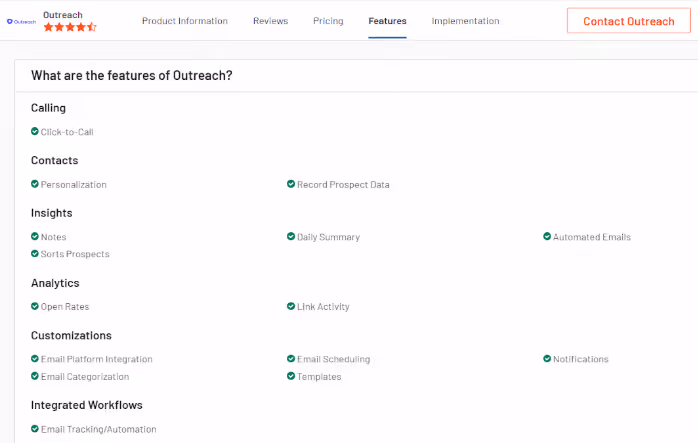Click the check icon beside Sorts Prospects
The width and height of the screenshot is (698, 443).
pos(35,254)
